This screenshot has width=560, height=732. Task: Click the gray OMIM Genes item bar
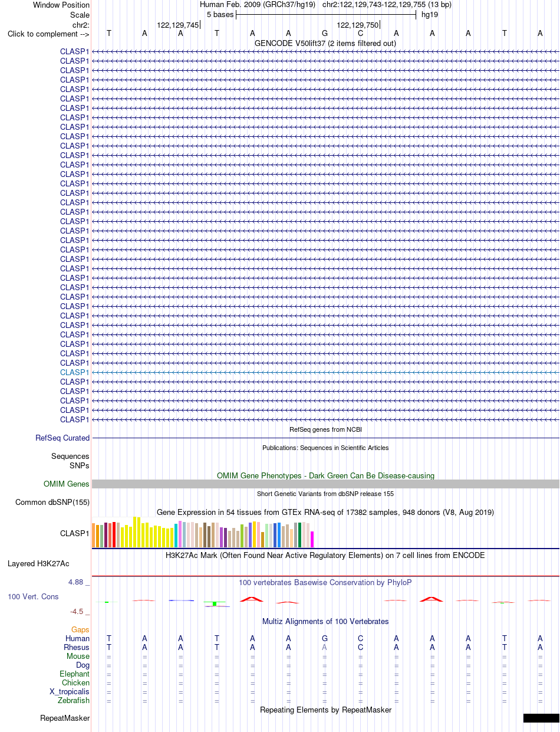(x=325, y=484)
